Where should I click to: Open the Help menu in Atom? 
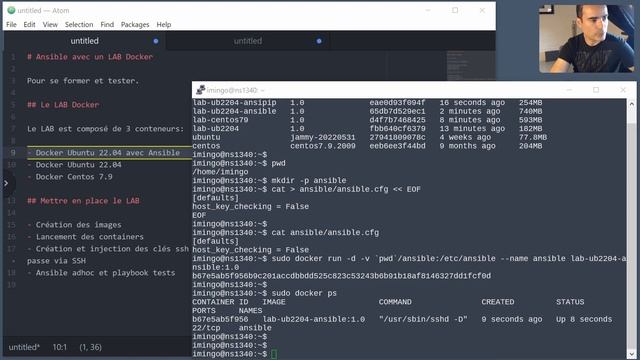pyautogui.click(x=164, y=24)
